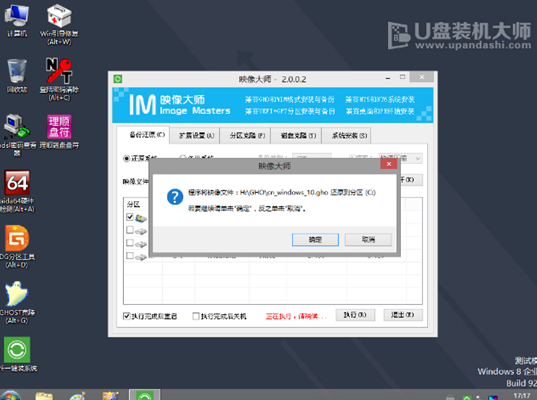Click the Exit (E) button
Screen dimensions: 537x400
pos(402,315)
